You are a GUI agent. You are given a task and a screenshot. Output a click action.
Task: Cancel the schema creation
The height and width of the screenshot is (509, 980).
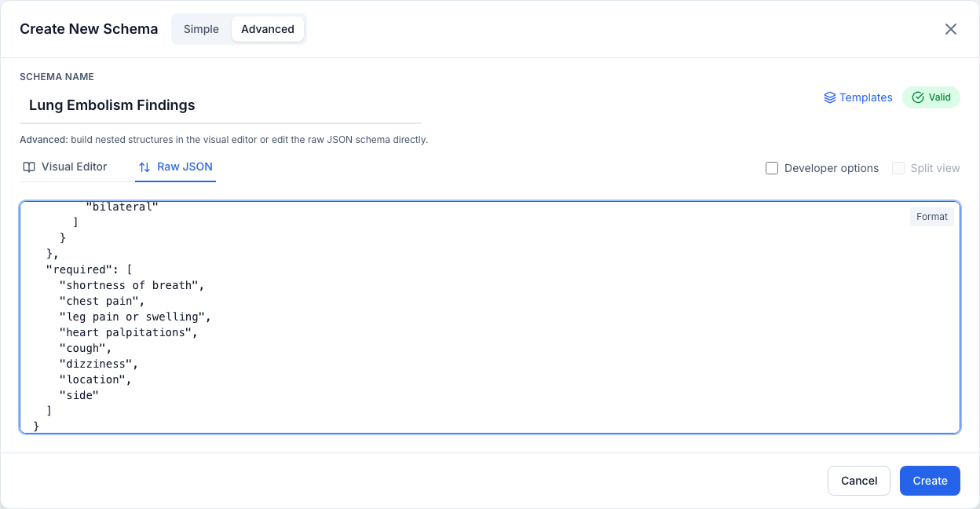859,481
